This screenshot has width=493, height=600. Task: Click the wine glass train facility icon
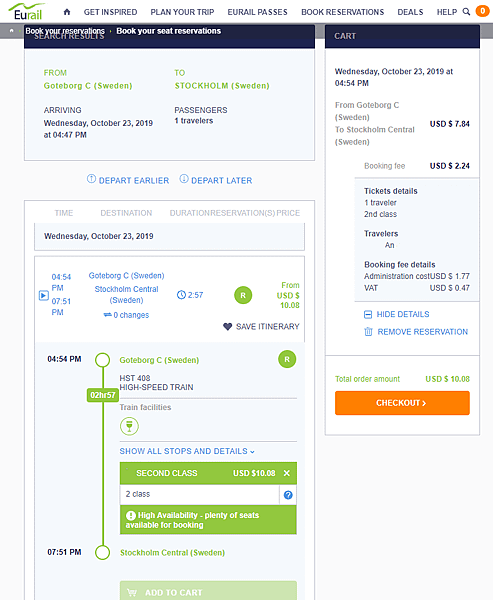click(x=129, y=426)
